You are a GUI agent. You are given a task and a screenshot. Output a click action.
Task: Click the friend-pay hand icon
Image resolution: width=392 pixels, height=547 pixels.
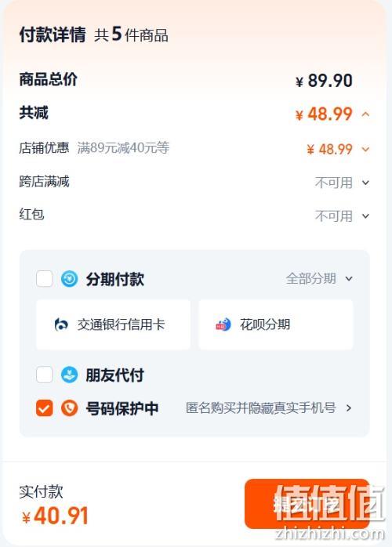pos(69,375)
